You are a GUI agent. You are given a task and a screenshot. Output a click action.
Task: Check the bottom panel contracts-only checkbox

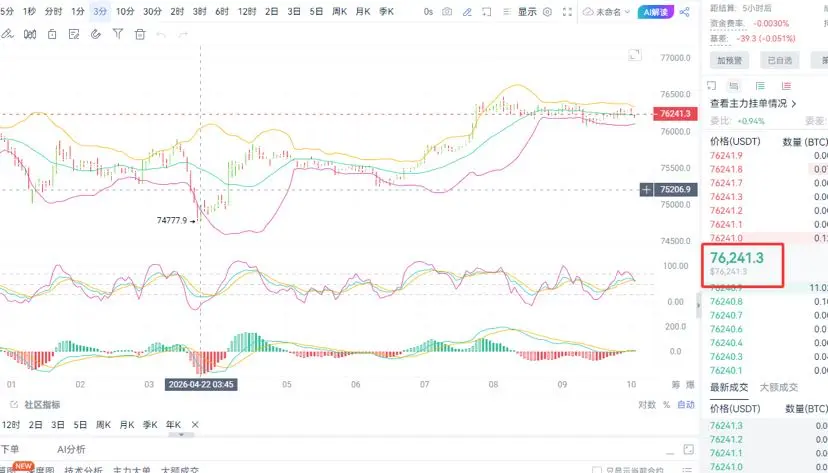[597, 470]
